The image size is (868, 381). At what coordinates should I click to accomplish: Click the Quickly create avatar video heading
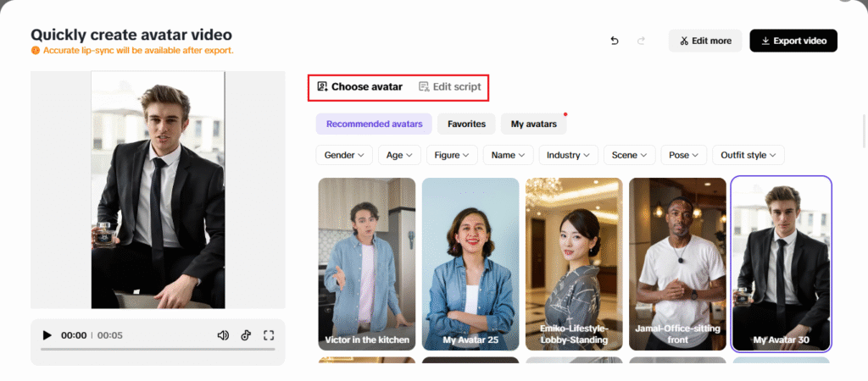[x=131, y=35]
